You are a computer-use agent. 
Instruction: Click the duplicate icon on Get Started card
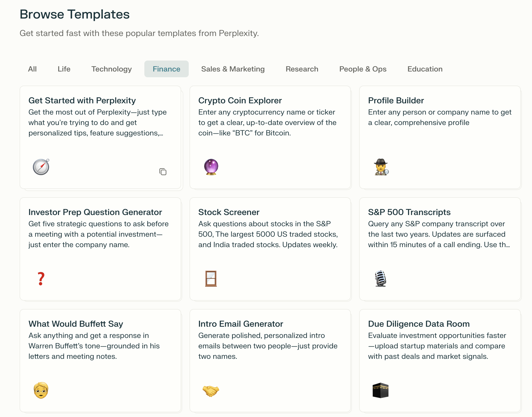coord(163,172)
